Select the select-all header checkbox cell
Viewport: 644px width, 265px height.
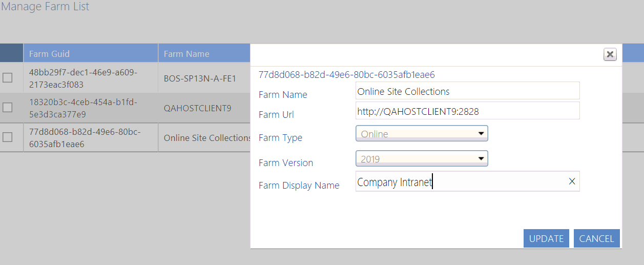(11, 53)
